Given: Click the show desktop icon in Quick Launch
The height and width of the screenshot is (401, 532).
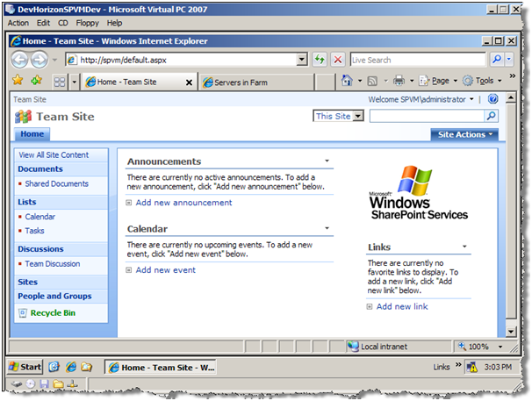Looking at the screenshot, I should [x=54, y=367].
